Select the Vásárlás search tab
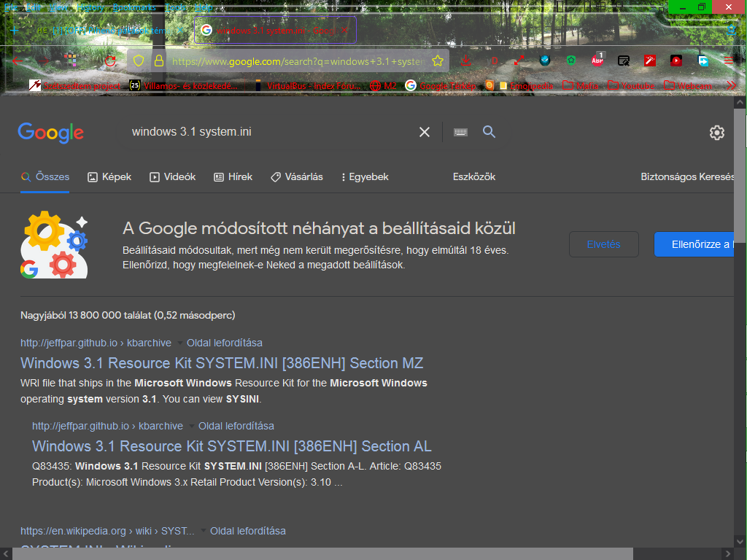The width and height of the screenshot is (747, 560). coord(296,177)
